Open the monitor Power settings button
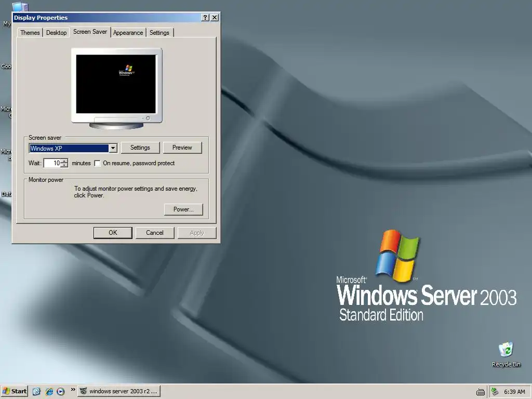532x399 pixels. (183, 209)
